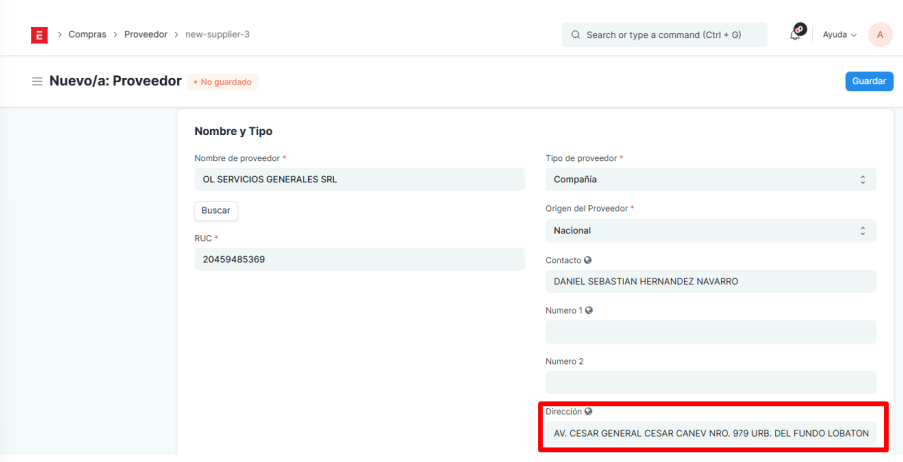Click the RUC input field

point(359,260)
